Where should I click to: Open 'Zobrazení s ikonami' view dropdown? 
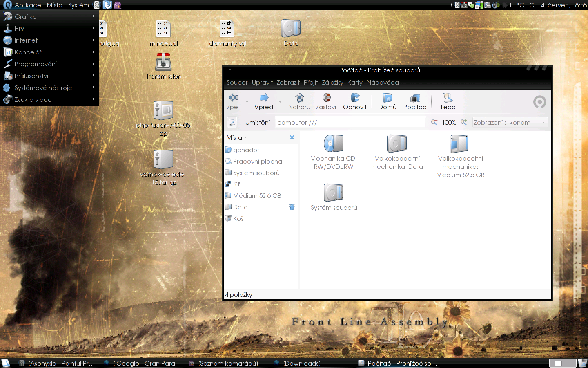click(510, 122)
